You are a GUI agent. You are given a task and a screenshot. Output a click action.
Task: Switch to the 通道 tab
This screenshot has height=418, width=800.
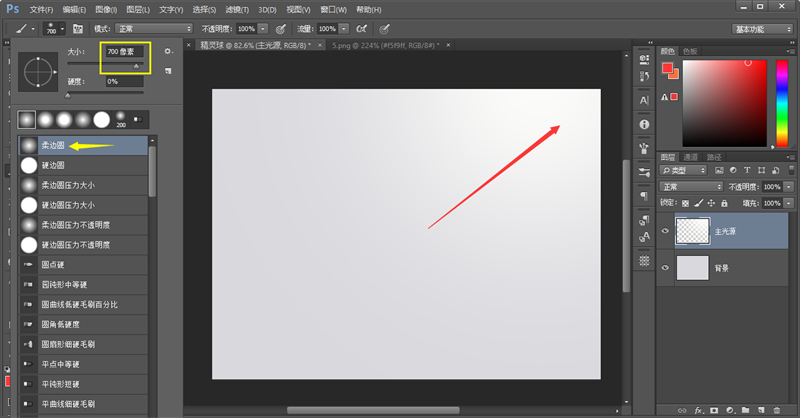click(x=692, y=157)
